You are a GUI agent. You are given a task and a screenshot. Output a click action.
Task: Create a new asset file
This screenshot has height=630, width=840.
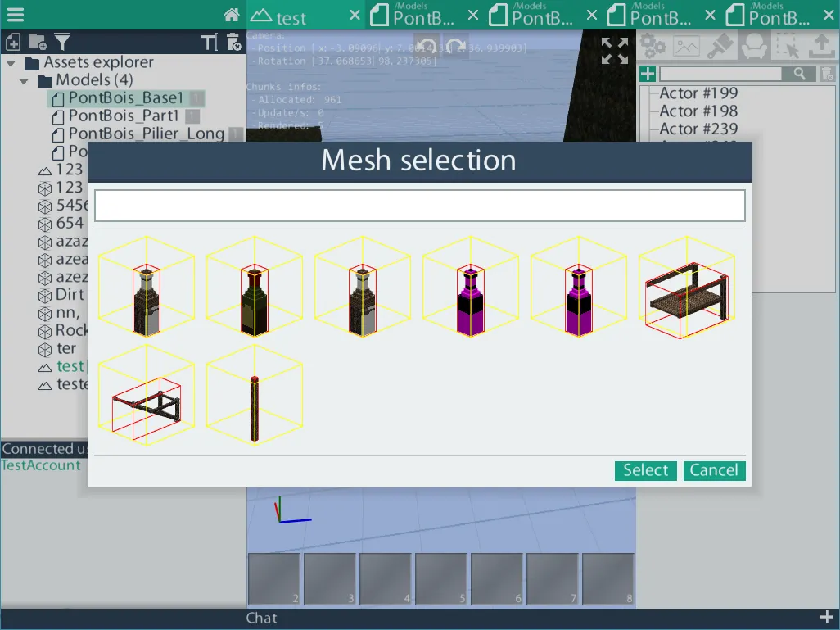[13, 42]
